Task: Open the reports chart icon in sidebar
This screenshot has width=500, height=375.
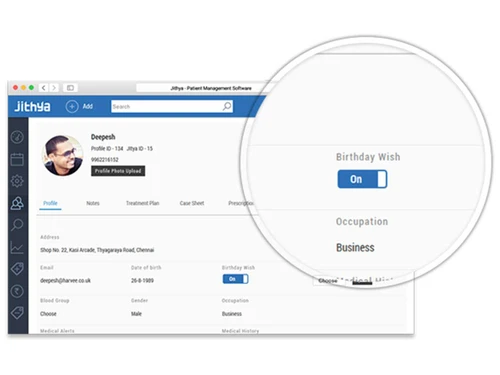Action: [x=17, y=247]
